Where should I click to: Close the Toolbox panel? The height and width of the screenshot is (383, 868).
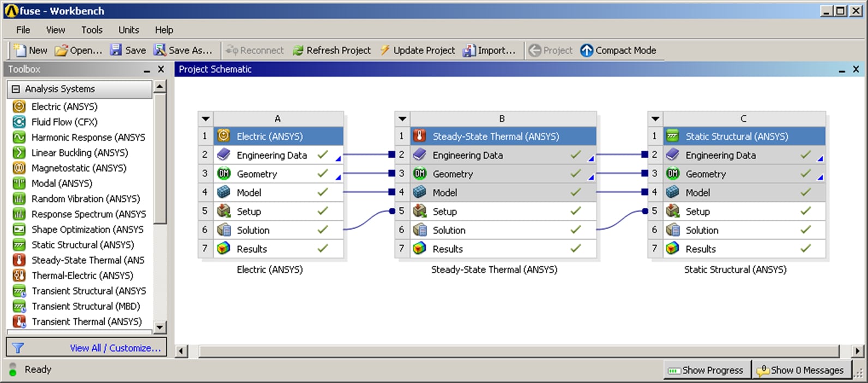[x=161, y=69]
